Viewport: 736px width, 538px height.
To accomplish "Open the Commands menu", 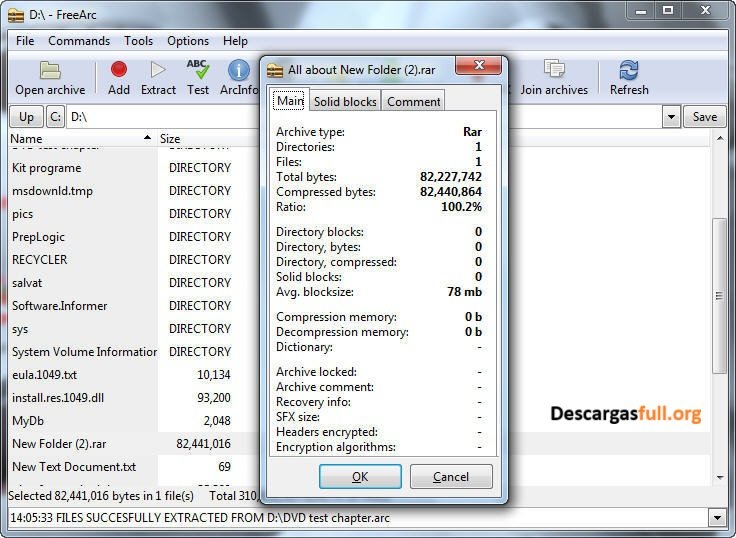I will pos(79,41).
